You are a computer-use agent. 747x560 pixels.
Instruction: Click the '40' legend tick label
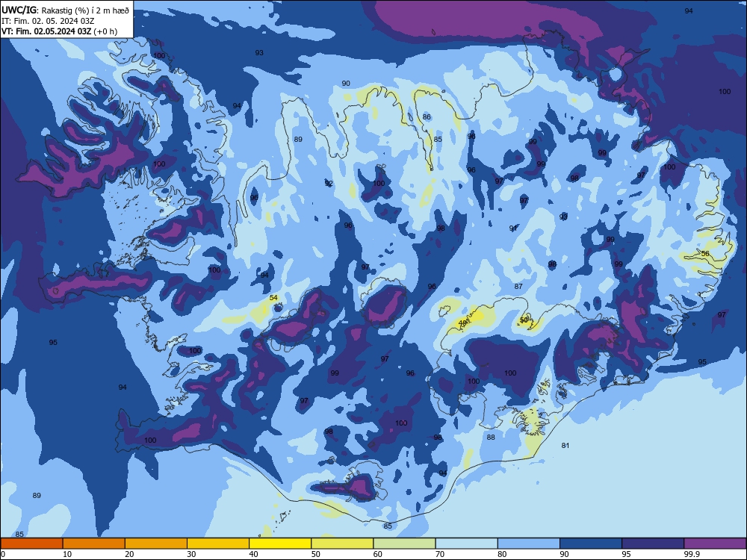(x=253, y=554)
